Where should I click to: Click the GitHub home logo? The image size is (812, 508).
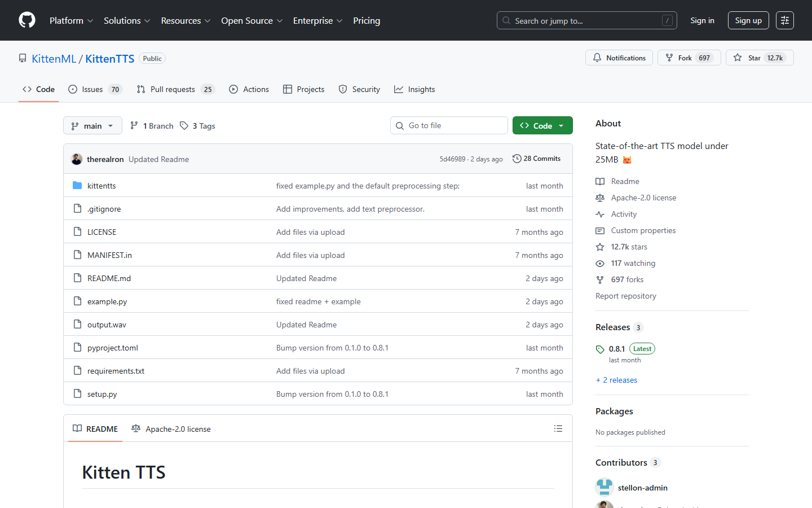tap(27, 20)
